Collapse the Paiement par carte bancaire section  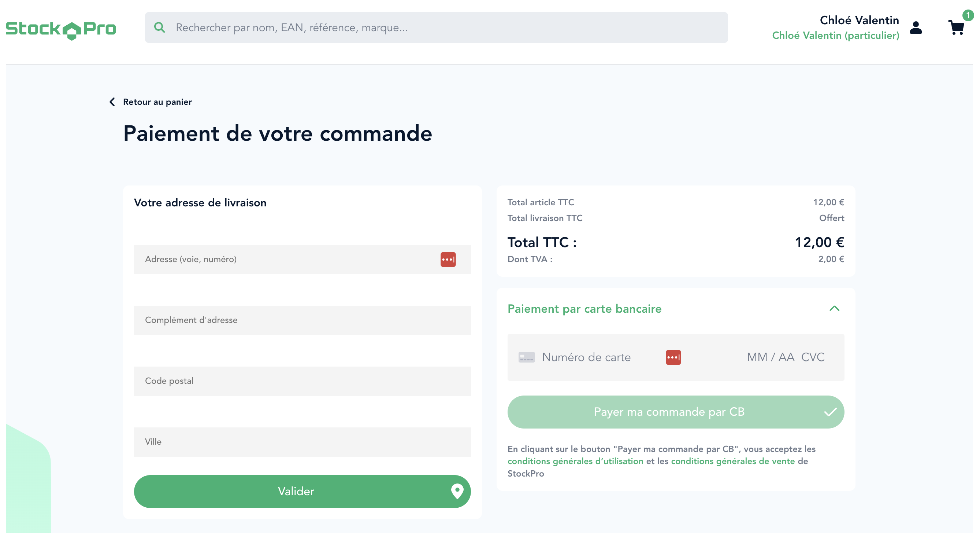[x=834, y=308]
